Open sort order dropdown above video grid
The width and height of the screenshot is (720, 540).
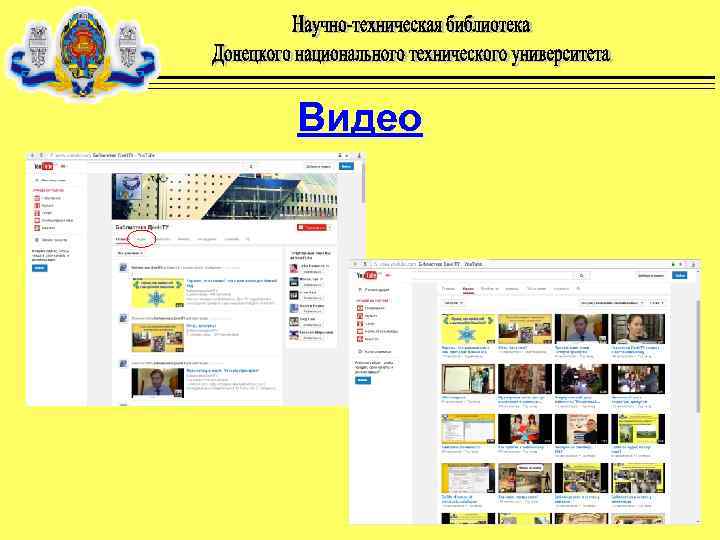[x=611, y=303]
